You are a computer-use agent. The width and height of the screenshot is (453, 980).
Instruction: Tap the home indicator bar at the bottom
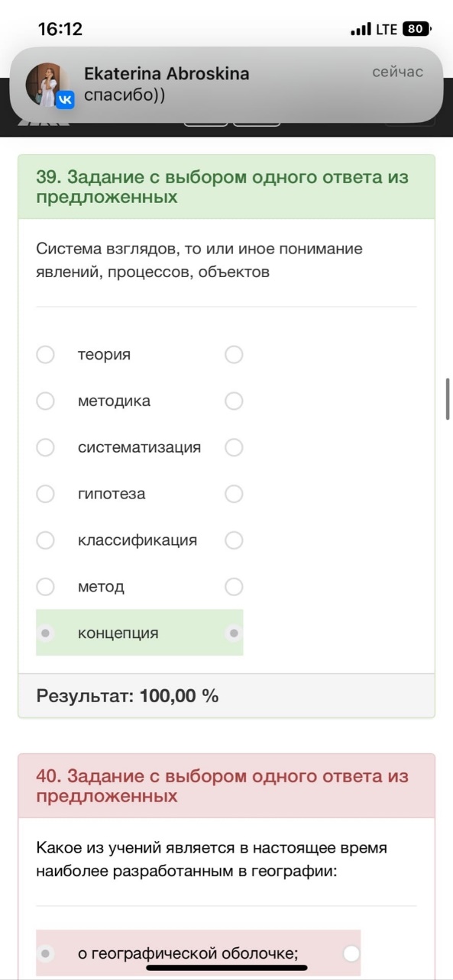[x=227, y=969]
